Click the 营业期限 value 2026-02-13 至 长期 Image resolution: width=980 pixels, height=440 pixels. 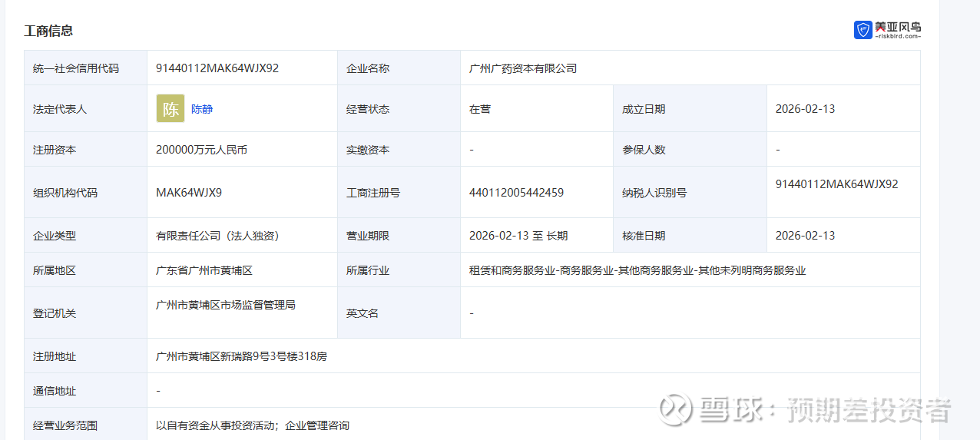point(518,236)
